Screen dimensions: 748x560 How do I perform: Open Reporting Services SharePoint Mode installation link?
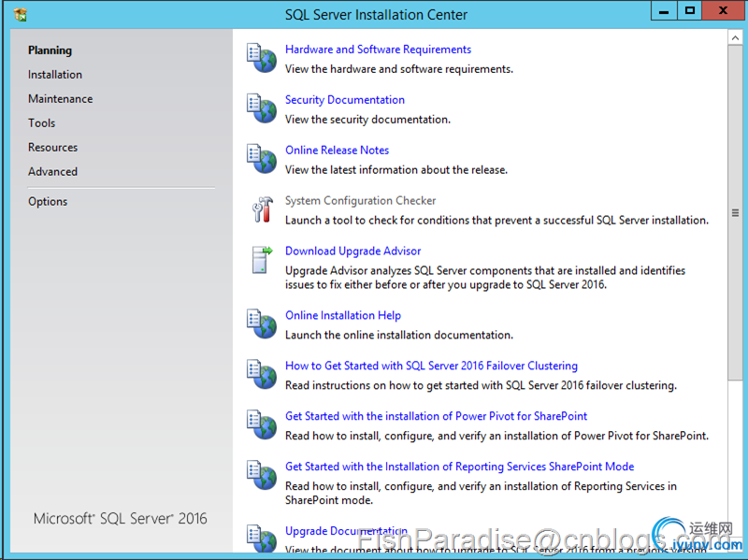tap(459, 467)
